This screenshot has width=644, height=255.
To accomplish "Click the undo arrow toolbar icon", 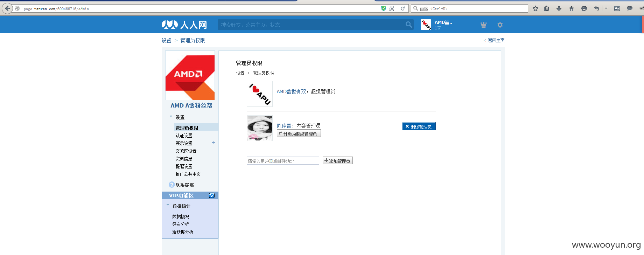I will pos(597,8).
